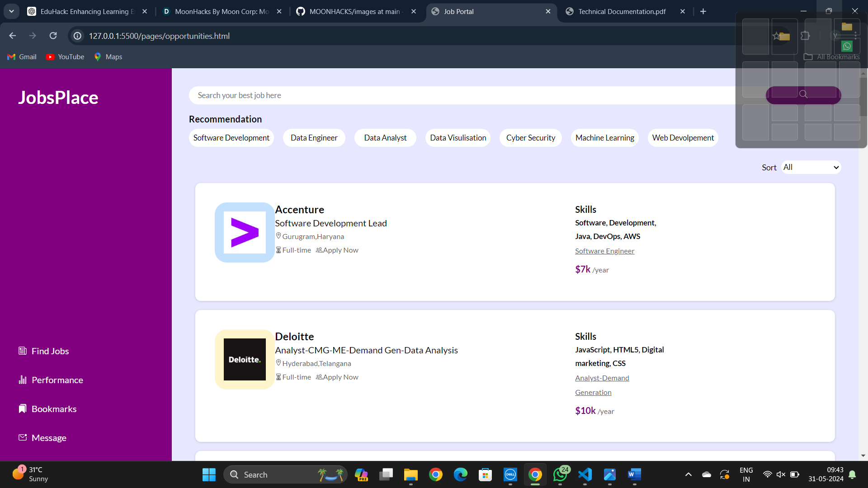The image size is (868, 488).
Task: Open Visual Studio Code from taskbar
Action: pos(585,474)
